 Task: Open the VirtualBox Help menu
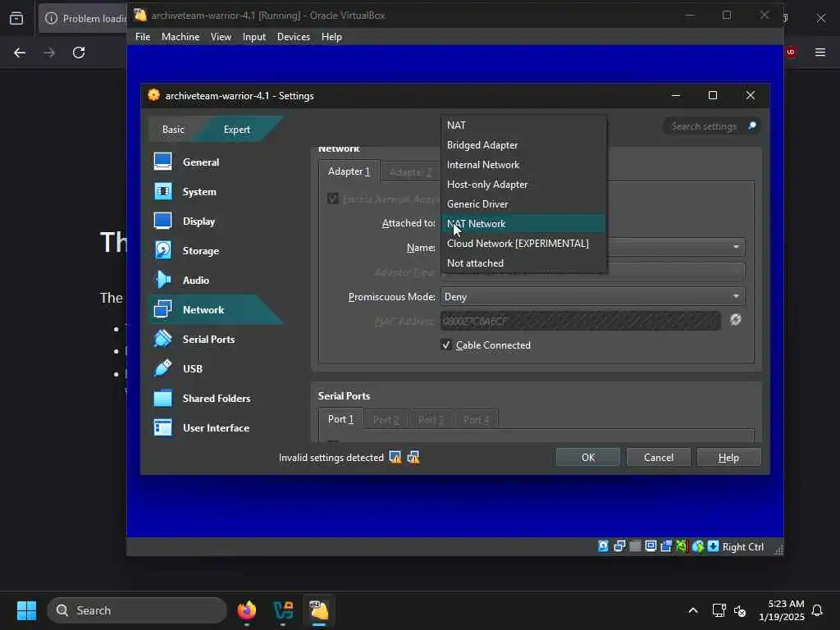(x=331, y=36)
